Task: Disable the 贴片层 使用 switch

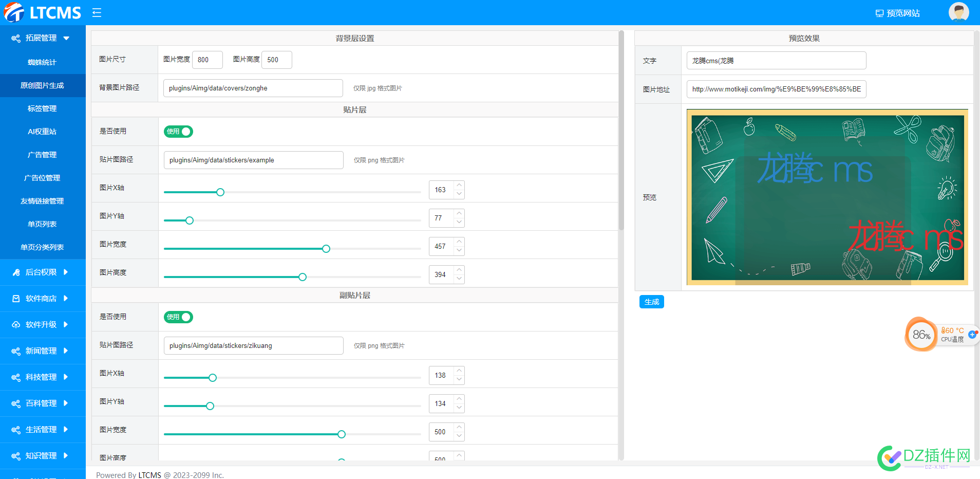Action: click(x=178, y=132)
